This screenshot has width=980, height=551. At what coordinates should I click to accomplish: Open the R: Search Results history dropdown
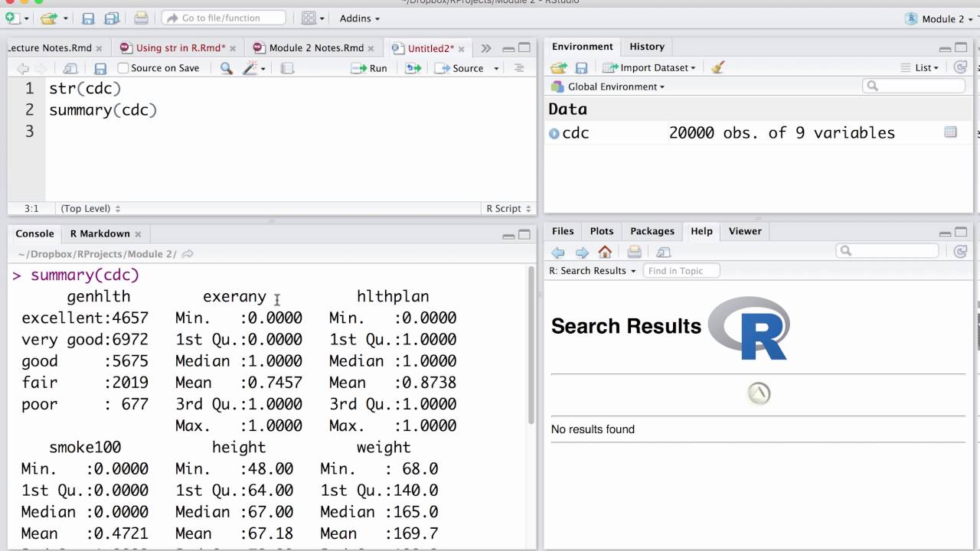pos(593,271)
